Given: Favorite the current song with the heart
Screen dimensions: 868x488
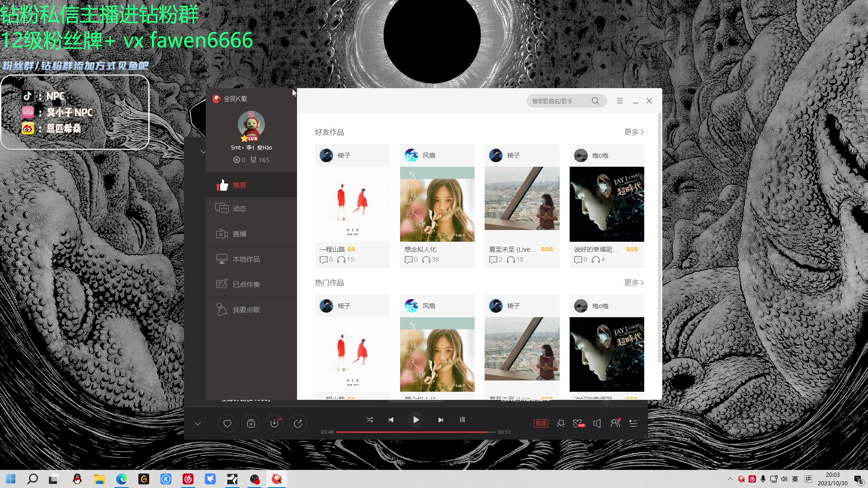Looking at the screenshot, I should click(227, 423).
